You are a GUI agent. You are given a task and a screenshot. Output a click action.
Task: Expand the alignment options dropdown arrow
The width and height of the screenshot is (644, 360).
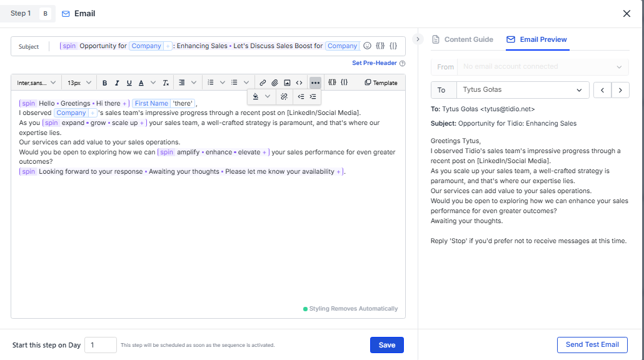tap(194, 82)
